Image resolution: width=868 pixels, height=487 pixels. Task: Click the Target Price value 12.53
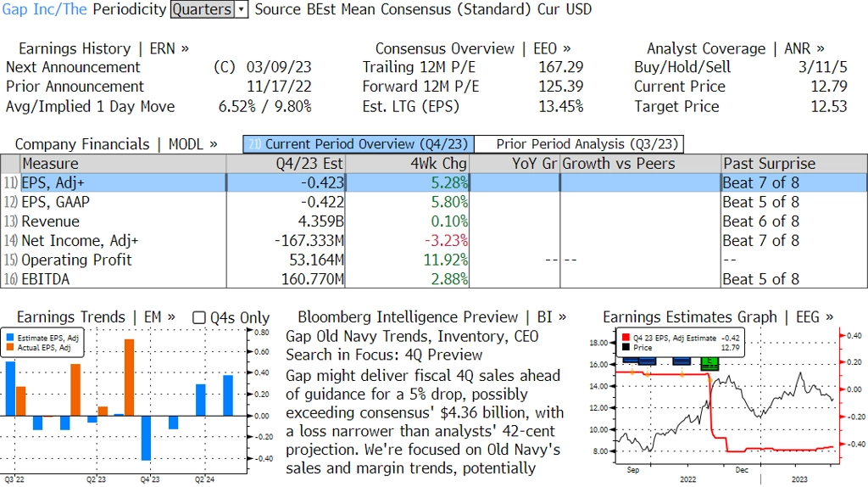pyautogui.click(x=829, y=106)
